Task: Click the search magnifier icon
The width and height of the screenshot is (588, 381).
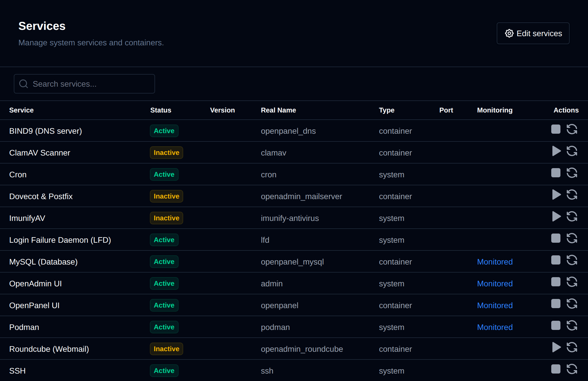Action: pos(24,84)
